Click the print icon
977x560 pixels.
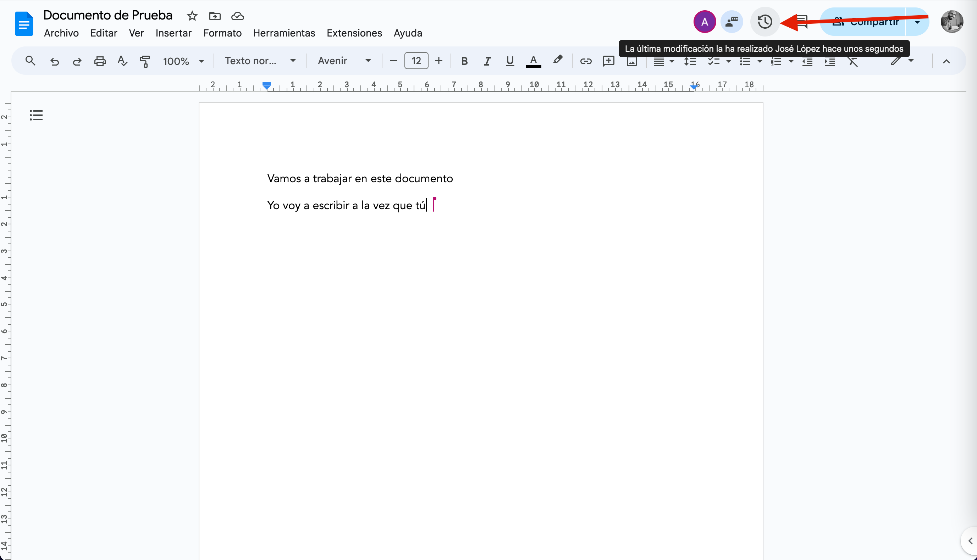[x=100, y=61]
